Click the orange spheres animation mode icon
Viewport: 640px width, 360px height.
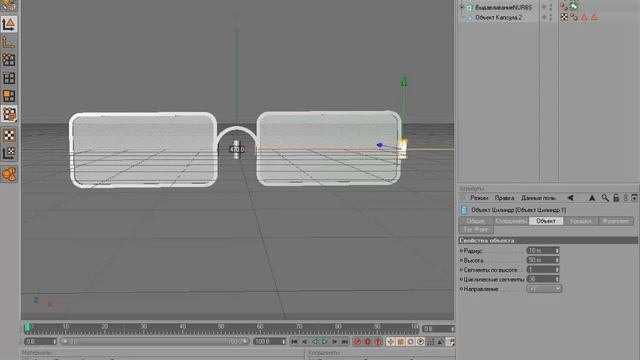click(9, 174)
